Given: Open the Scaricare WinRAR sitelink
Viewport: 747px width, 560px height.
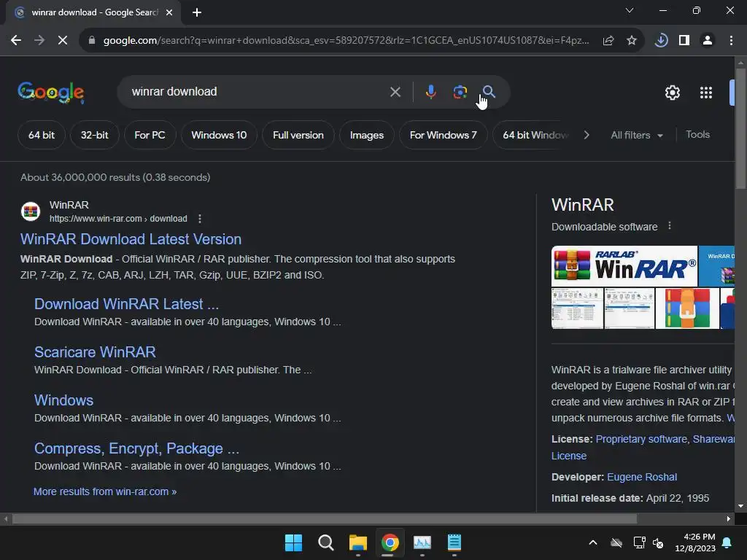Looking at the screenshot, I should pyautogui.click(x=95, y=352).
